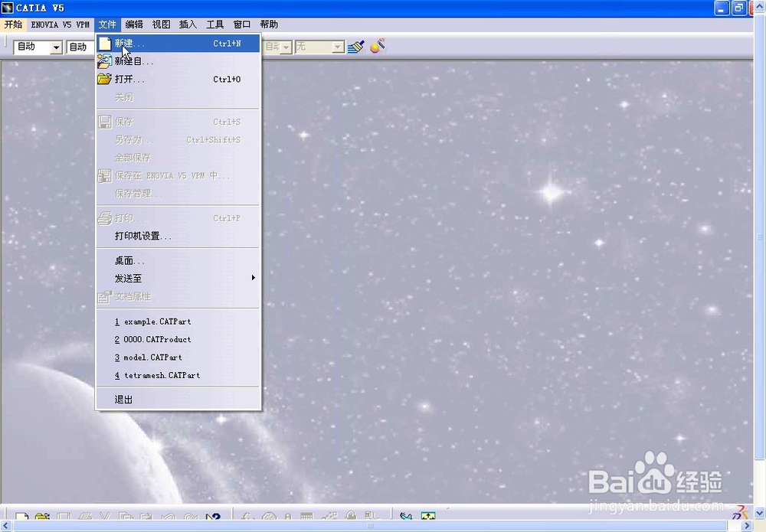Click the horizontal scrollbar right arrow
This screenshot has height=532, width=766.
click(746, 526)
